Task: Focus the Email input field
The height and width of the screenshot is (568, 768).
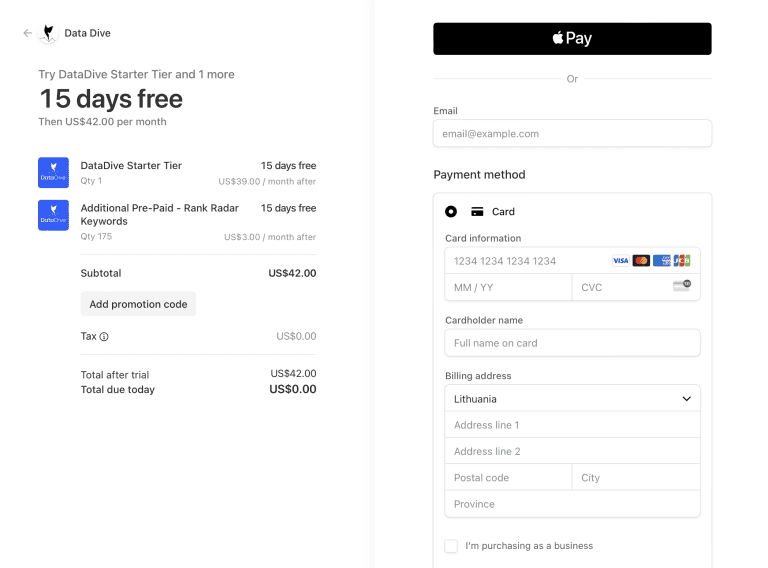Action: click(x=572, y=133)
